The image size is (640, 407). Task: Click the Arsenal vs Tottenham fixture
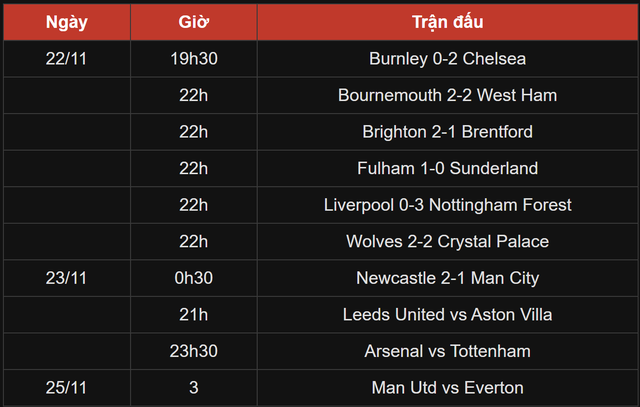[447, 351]
